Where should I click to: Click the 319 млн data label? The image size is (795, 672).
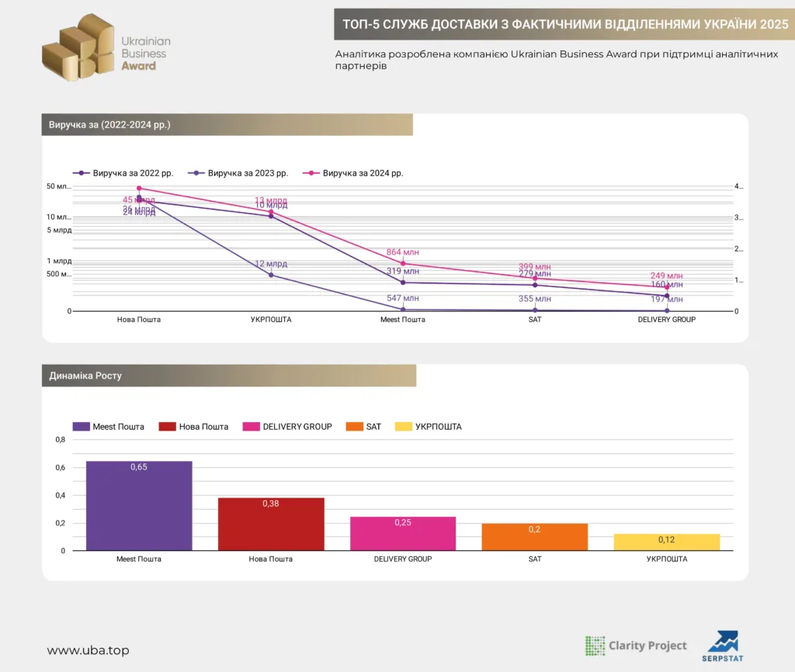[x=403, y=271]
